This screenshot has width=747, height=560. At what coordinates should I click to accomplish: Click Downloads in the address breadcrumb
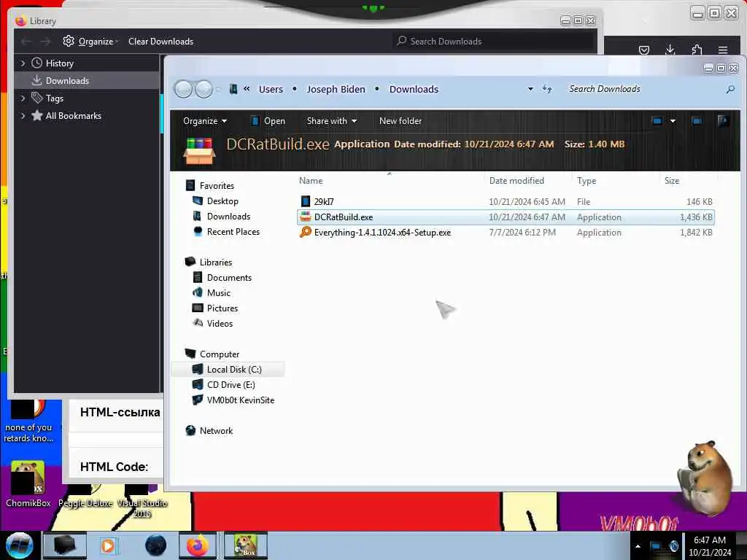point(414,89)
